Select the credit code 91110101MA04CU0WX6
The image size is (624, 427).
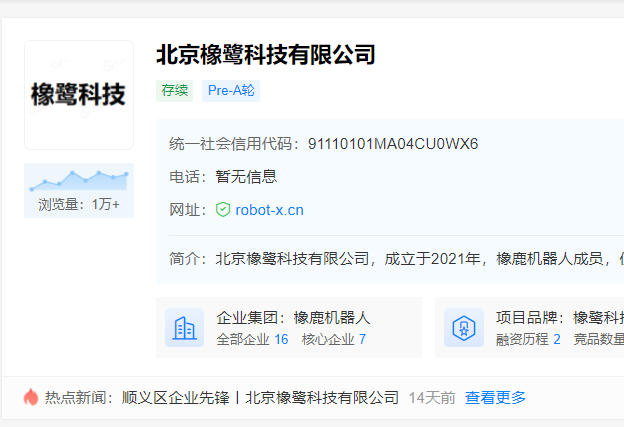393,144
